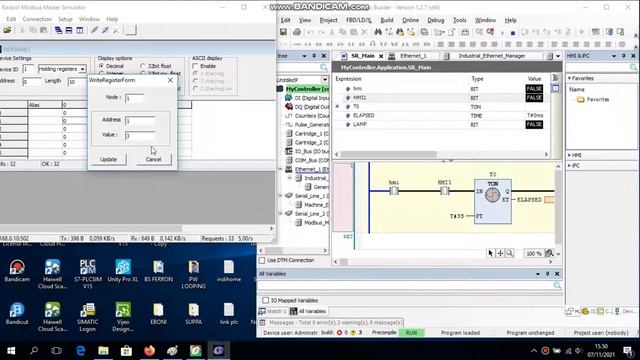
Task: Click cascade windows icon in Modbus Simulator toolbar
Action: click(58, 30)
